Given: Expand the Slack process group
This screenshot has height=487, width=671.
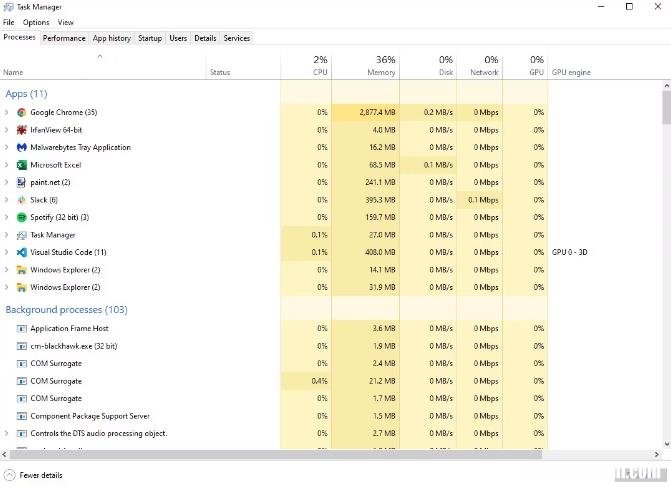Looking at the screenshot, I should click(x=6, y=200).
